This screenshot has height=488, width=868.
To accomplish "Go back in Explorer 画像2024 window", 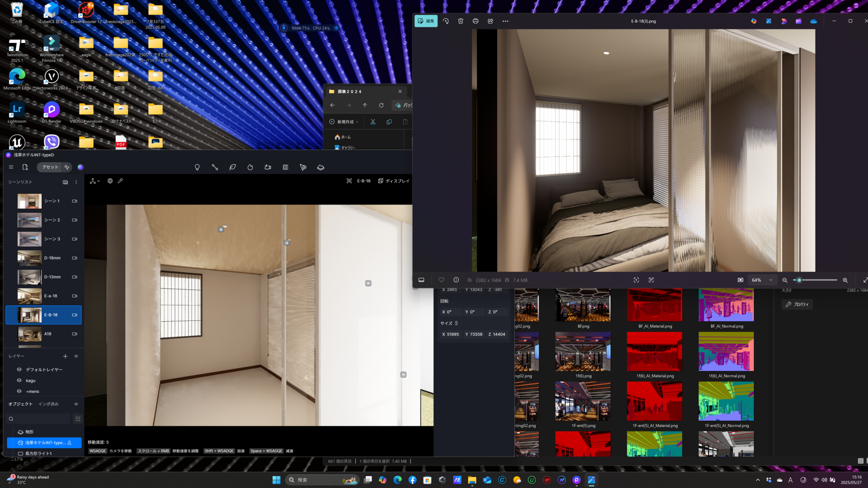I will click(332, 105).
